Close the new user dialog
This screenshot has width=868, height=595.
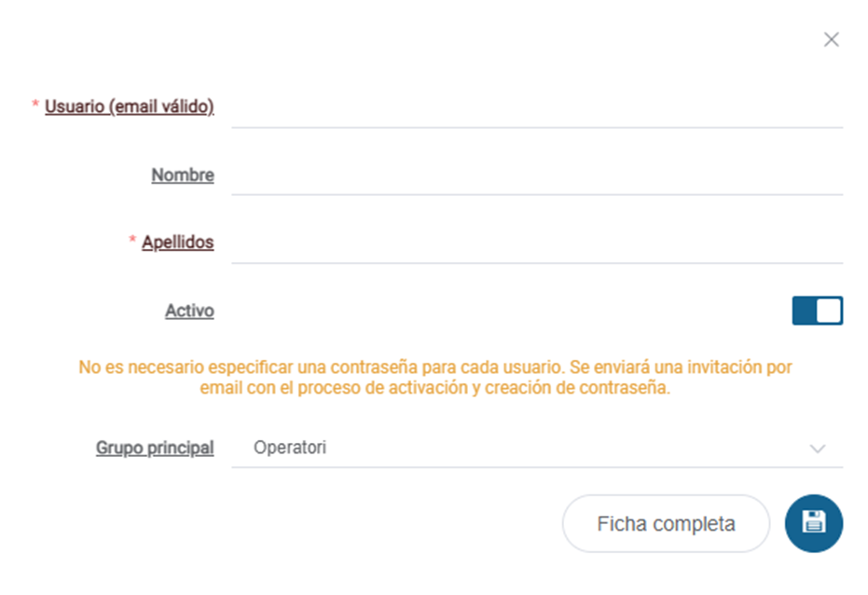click(831, 39)
